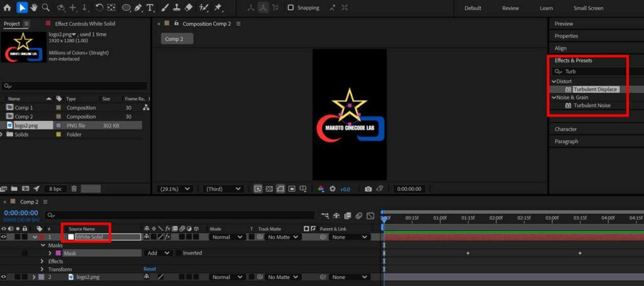644x286 pixels.
Task: Open Parent None dropdown for White Solid
Action: [x=350, y=237]
